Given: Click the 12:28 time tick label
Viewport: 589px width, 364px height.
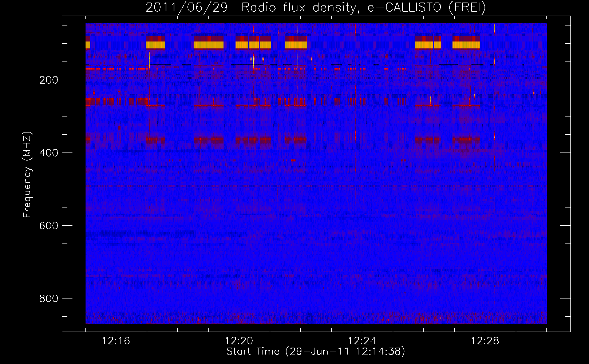Looking at the screenshot, I should [485, 341].
